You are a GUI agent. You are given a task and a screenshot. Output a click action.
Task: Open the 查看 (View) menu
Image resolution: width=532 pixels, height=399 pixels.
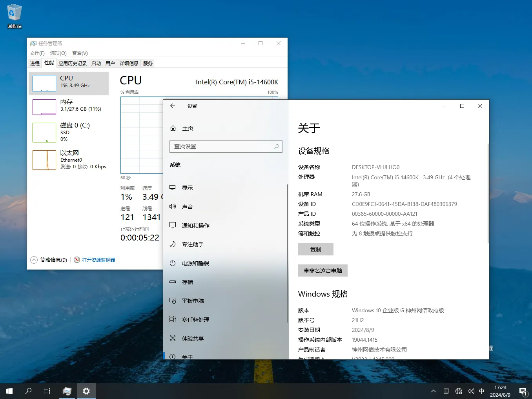pos(80,53)
